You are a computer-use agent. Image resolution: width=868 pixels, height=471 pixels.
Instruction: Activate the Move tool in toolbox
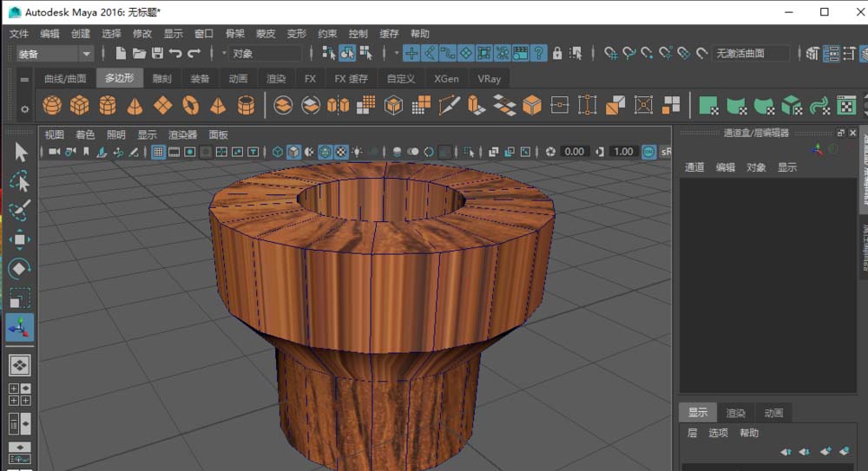pos(20,240)
